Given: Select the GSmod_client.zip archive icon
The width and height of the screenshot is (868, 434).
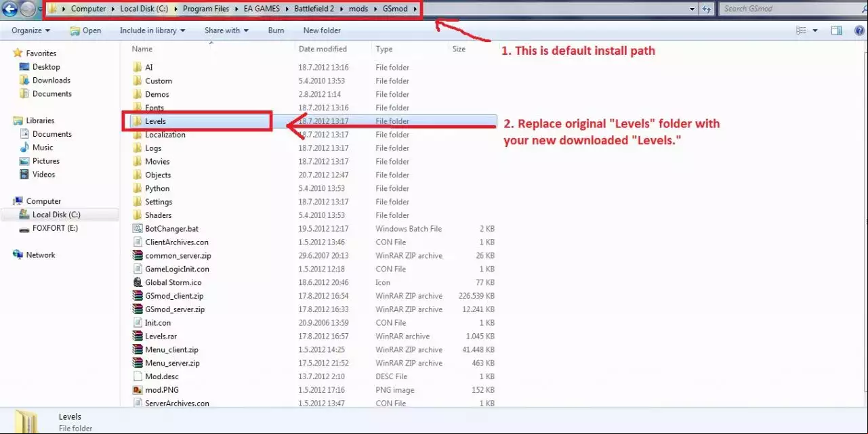Looking at the screenshot, I should [x=138, y=296].
